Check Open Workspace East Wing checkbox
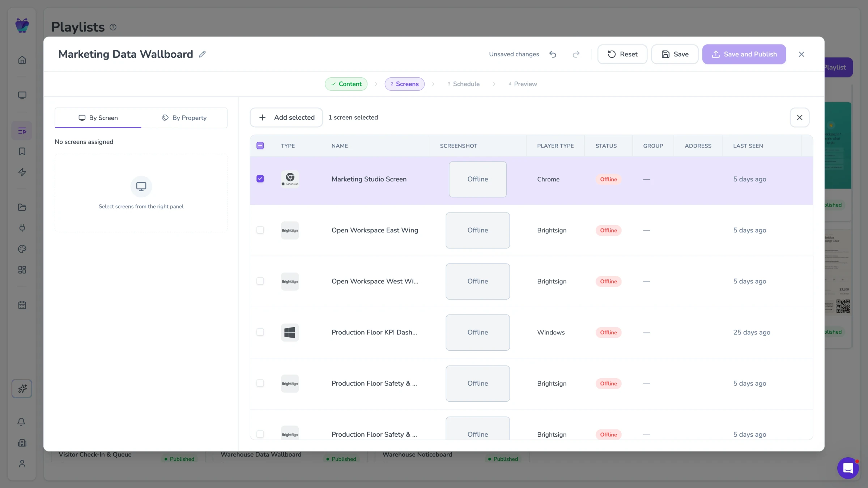 pyautogui.click(x=260, y=230)
